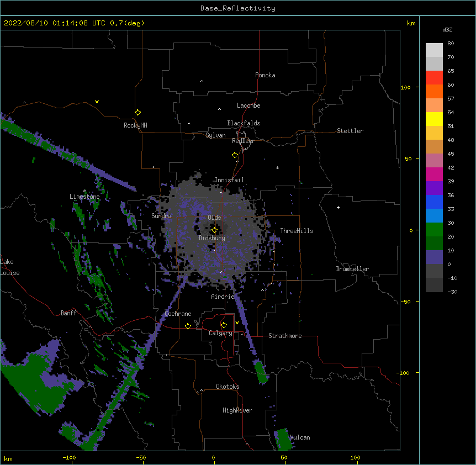Click the 100 tick on the vertical axis
476x465 pixels.
pos(405,87)
